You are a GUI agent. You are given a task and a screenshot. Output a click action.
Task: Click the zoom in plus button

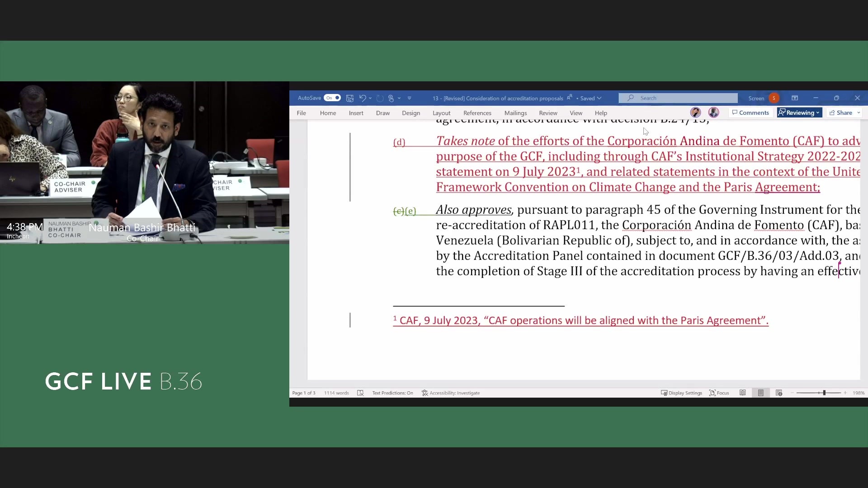coord(845,393)
